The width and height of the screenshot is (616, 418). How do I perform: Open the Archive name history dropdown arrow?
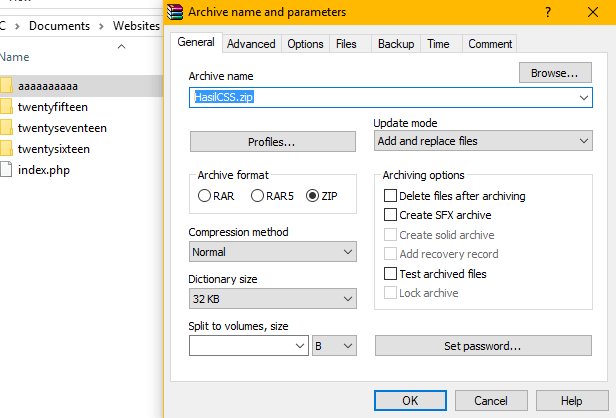pyautogui.click(x=584, y=97)
